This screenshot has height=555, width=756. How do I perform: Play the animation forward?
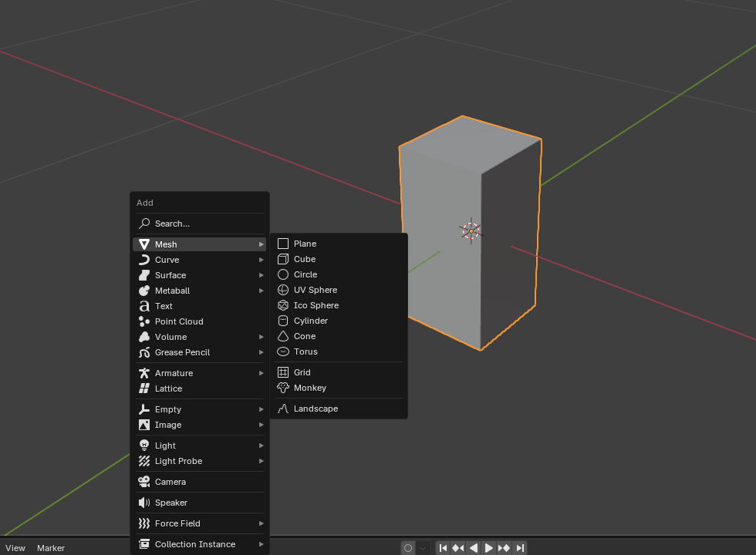click(x=488, y=548)
